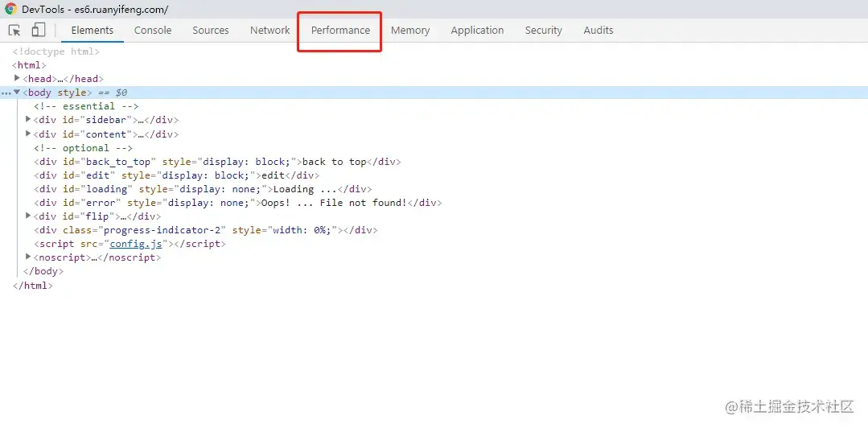
Task: Click the 'Oops! ... File not found!' text
Action: coord(335,203)
